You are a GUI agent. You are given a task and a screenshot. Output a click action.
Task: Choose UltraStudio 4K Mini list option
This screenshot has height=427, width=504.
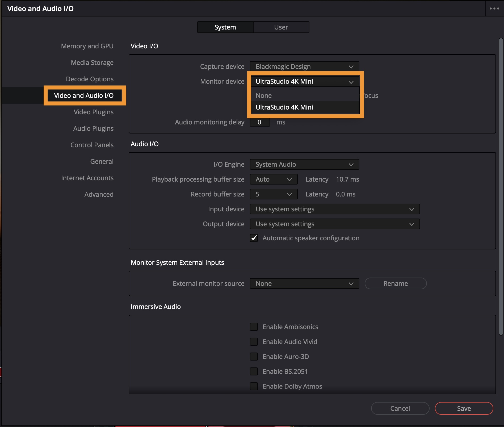[304, 107]
